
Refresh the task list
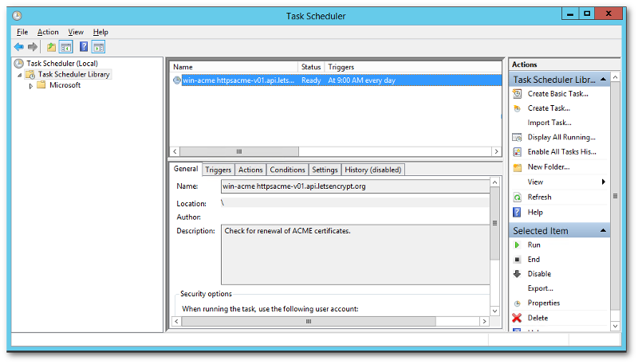coord(538,198)
